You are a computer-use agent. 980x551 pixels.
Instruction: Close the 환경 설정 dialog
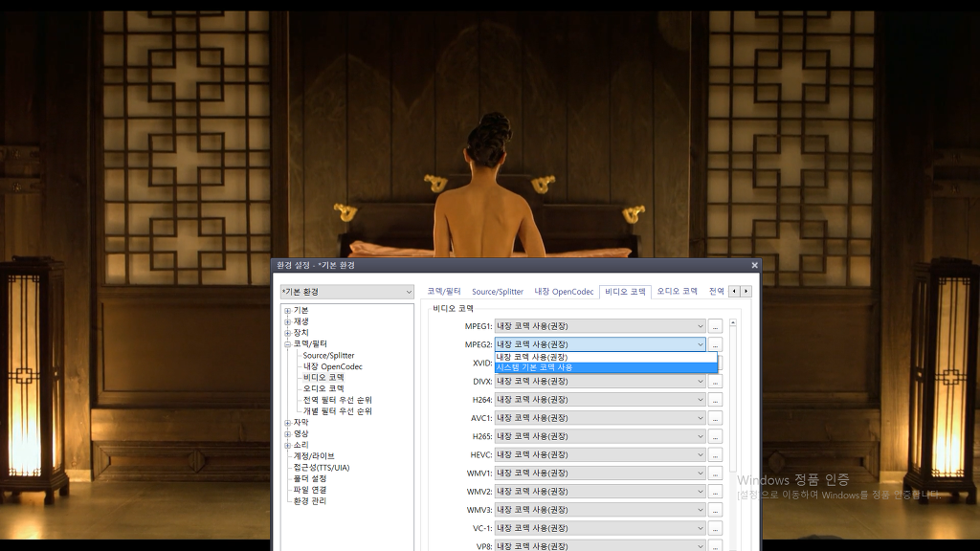tap(754, 266)
